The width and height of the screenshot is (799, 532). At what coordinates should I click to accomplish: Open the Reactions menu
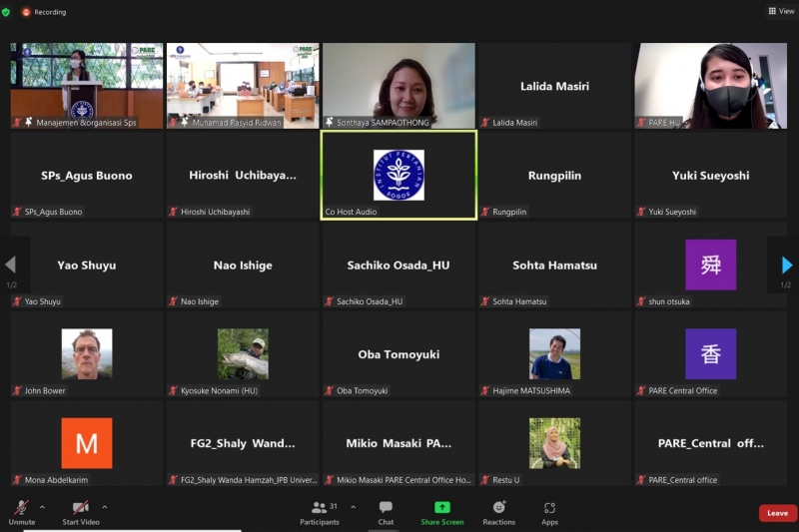pyautogui.click(x=498, y=509)
